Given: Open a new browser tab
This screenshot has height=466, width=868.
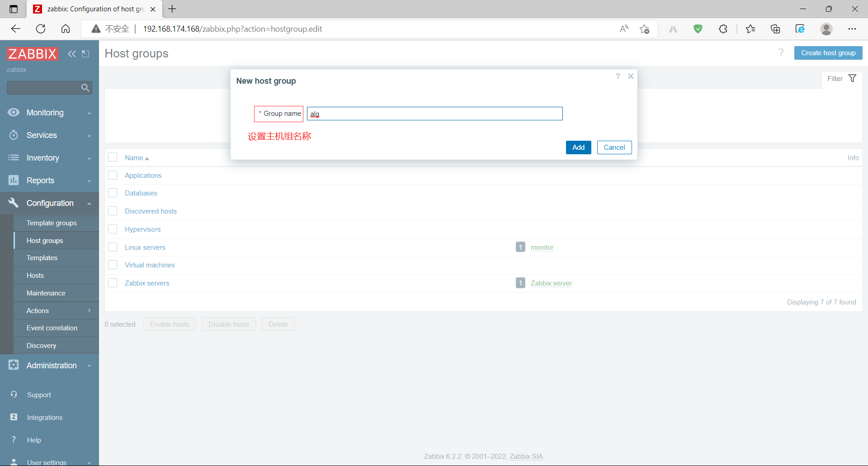Looking at the screenshot, I should [172, 9].
